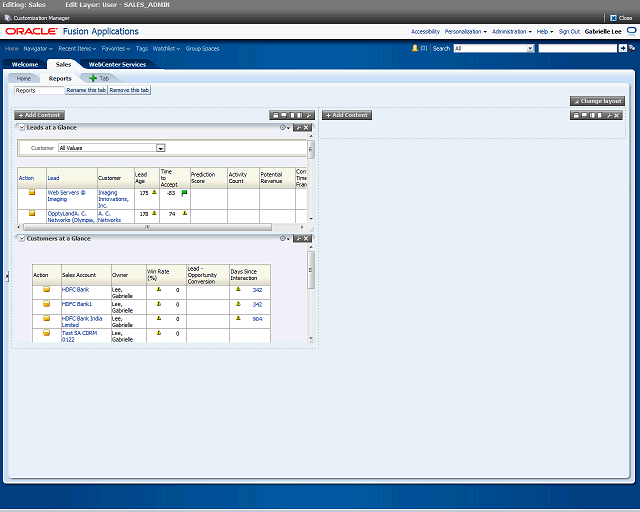Viewport: 640px width, 512px height.
Task: Switch to the WebCenter Services tab
Action: 117,65
